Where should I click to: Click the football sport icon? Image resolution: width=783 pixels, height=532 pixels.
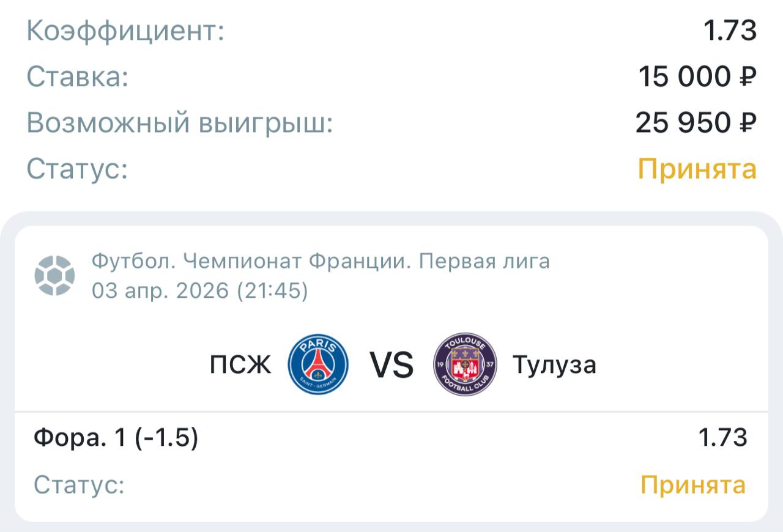[54, 275]
